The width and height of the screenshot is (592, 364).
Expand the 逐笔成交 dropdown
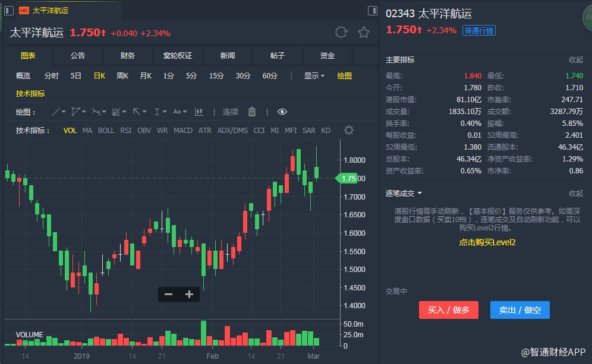pyautogui.click(x=404, y=194)
